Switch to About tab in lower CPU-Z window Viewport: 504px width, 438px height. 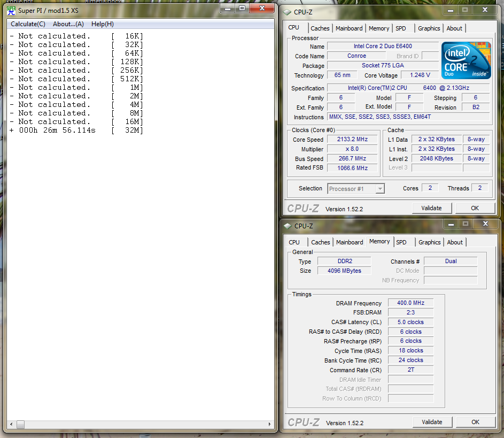click(x=455, y=242)
